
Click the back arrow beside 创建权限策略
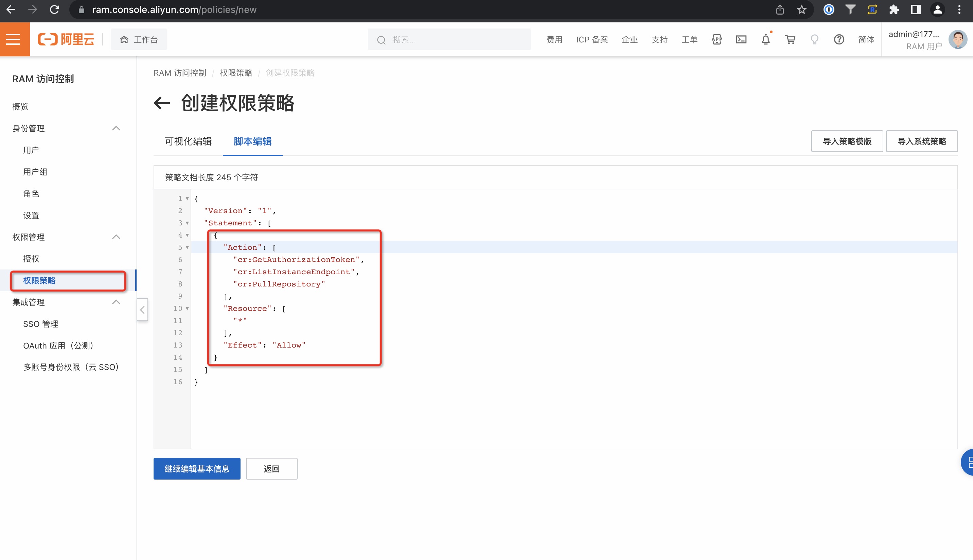click(x=162, y=103)
